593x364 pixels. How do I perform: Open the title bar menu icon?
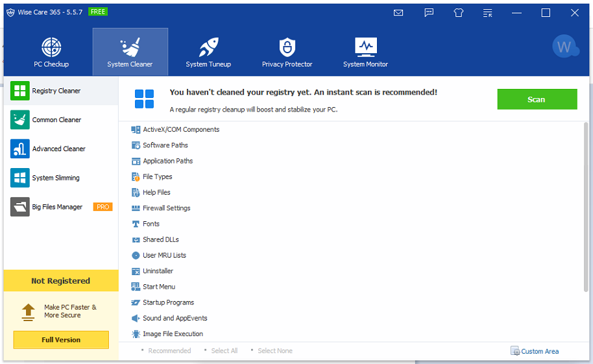487,13
